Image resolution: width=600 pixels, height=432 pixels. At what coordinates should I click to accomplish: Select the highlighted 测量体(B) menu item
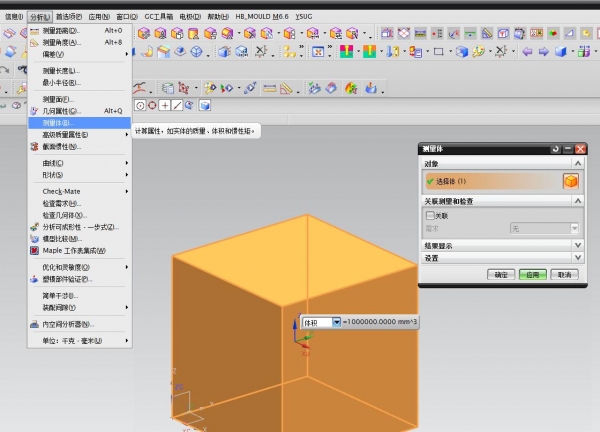coord(80,123)
